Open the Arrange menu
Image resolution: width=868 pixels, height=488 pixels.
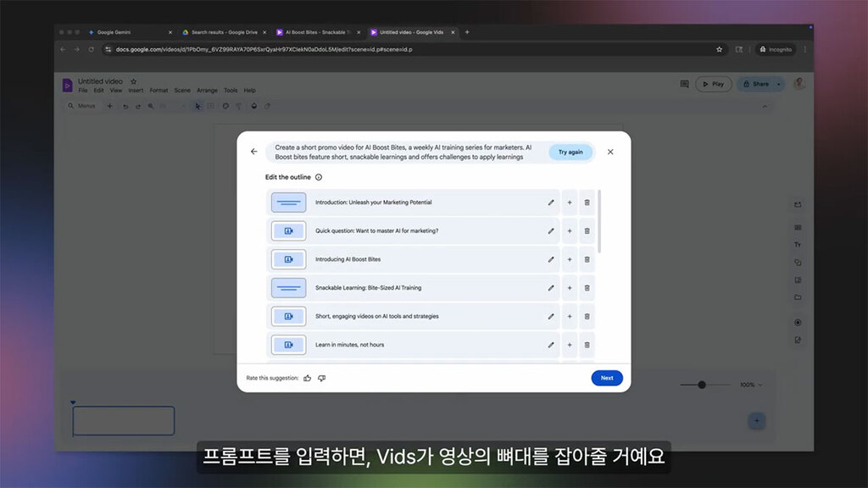coord(207,90)
